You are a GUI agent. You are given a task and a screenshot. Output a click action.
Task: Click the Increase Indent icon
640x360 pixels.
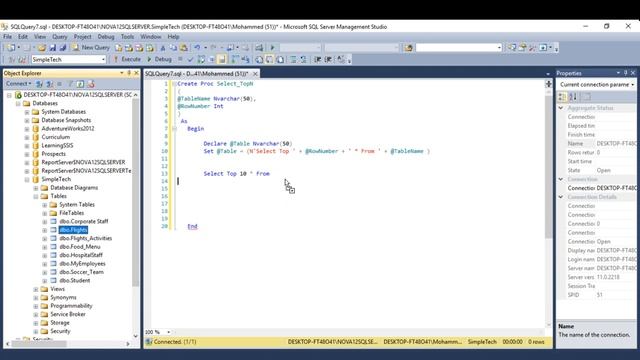pyautogui.click(x=328, y=60)
